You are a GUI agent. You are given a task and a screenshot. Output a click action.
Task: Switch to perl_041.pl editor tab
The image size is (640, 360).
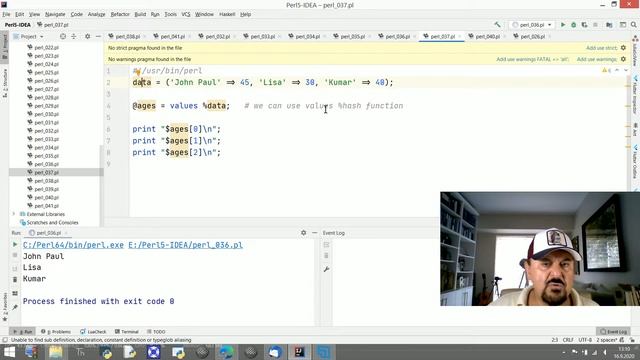(173, 36)
